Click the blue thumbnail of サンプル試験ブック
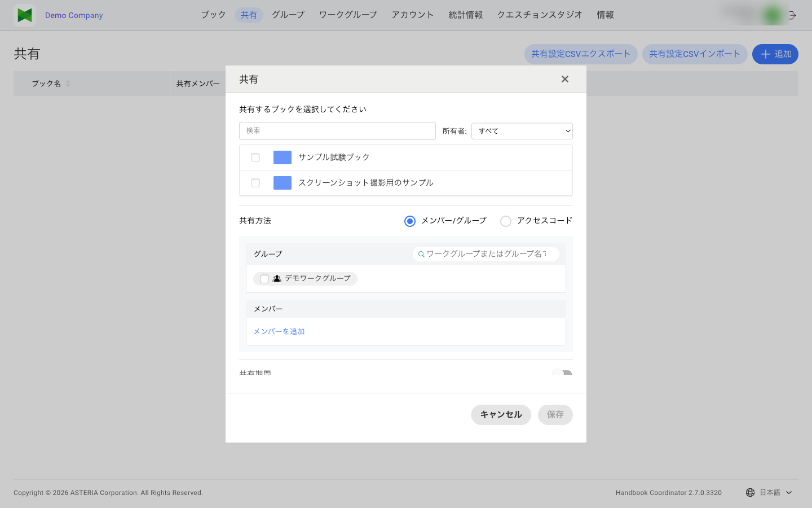The height and width of the screenshot is (508, 812). coord(283,157)
